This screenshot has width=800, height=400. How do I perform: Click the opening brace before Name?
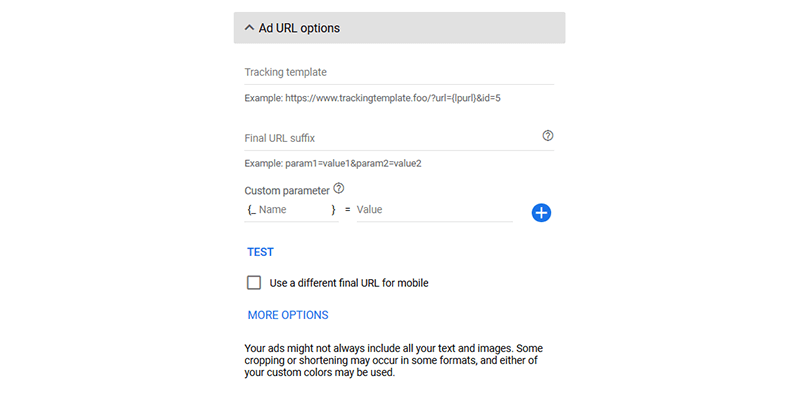[249, 210]
